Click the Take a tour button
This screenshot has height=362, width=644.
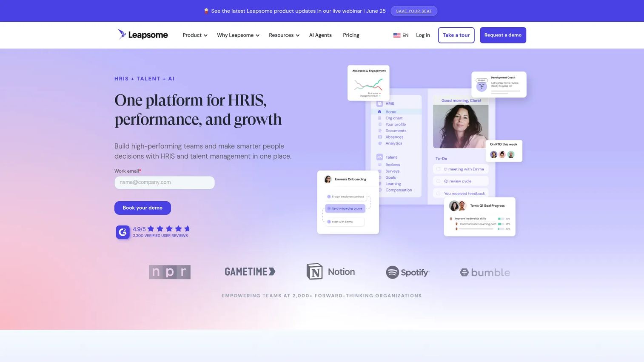click(456, 35)
